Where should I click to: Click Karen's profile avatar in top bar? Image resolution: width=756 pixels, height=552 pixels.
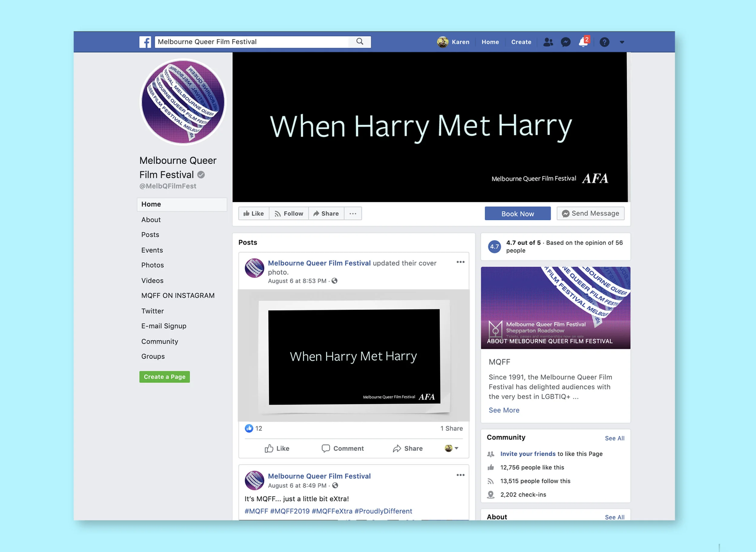point(443,42)
